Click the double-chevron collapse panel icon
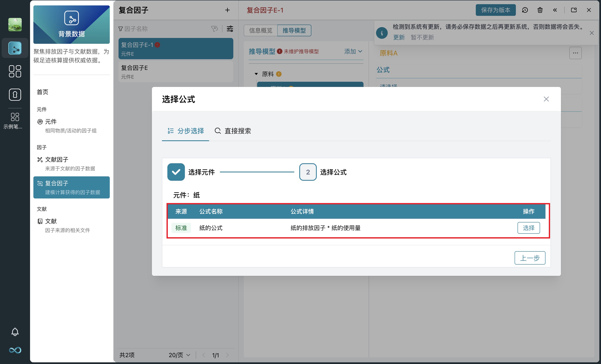This screenshot has height=364, width=601. click(555, 10)
